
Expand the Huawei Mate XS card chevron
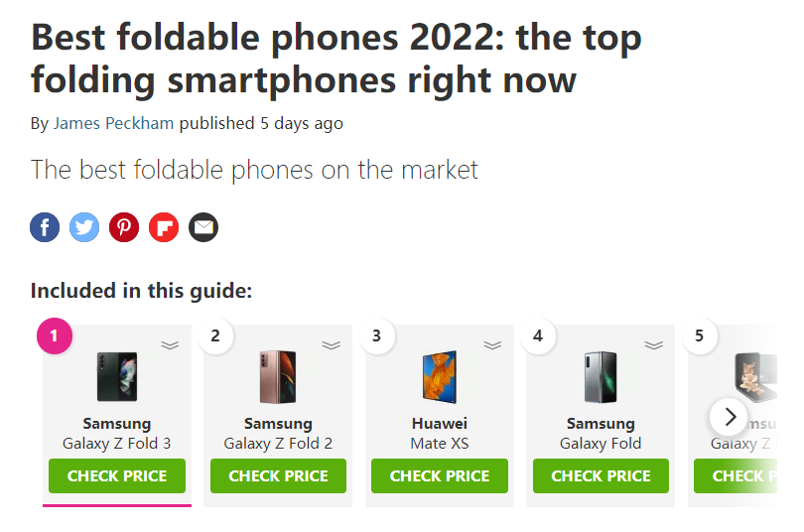[492, 345]
